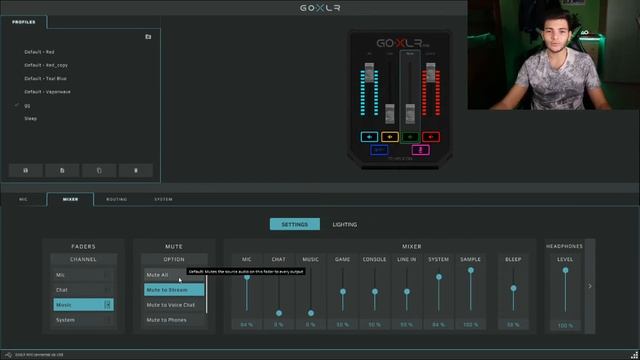640x360 pixels.
Task: Click the Music mixer slider handle
Action: [311, 313]
